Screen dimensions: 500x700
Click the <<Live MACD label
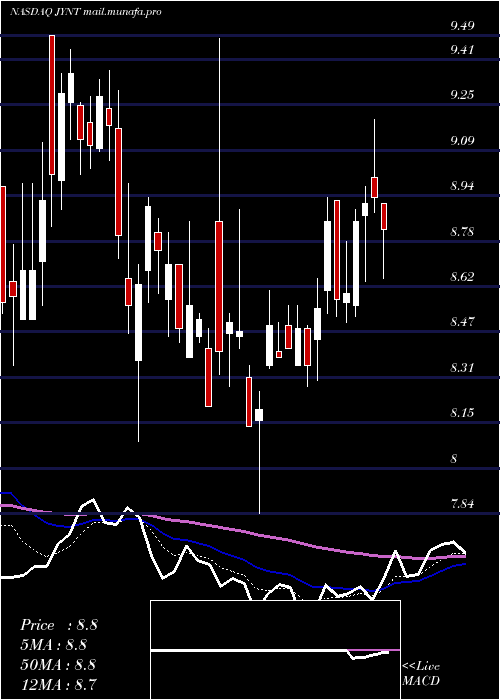click(x=421, y=674)
